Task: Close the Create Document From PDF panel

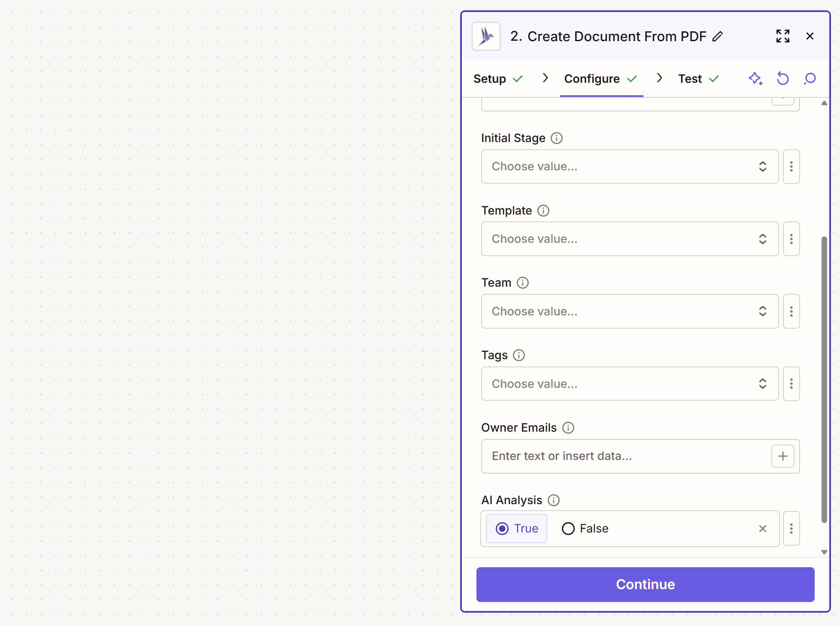Action: (x=810, y=36)
